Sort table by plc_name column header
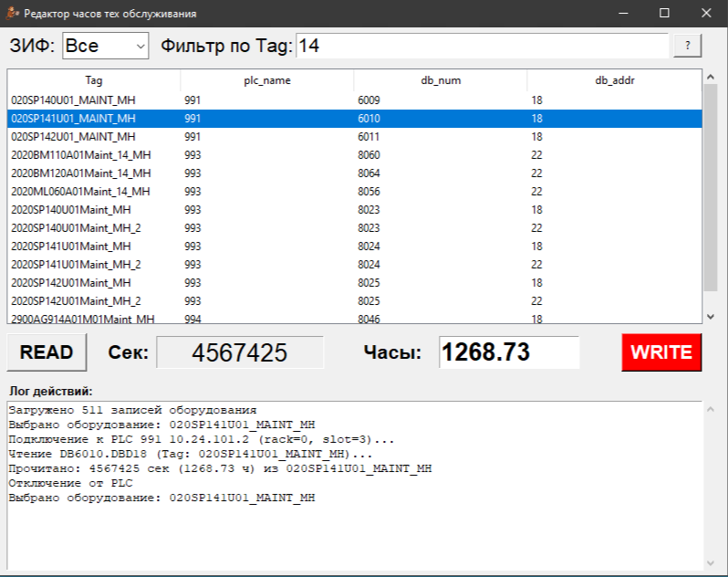Viewport: 728px width, 577px height. [x=266, y=80]
